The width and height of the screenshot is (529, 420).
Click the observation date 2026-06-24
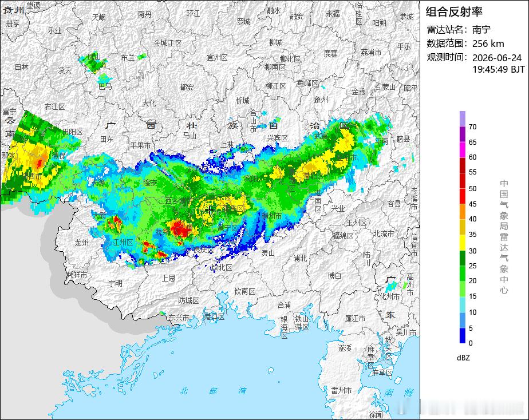point(496,58)
